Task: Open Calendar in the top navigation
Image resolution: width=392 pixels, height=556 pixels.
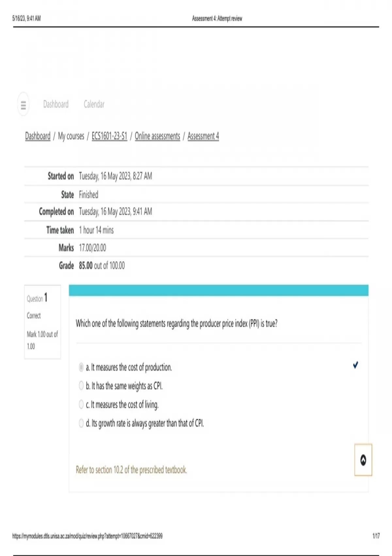Action: click(x=94, y=104)
